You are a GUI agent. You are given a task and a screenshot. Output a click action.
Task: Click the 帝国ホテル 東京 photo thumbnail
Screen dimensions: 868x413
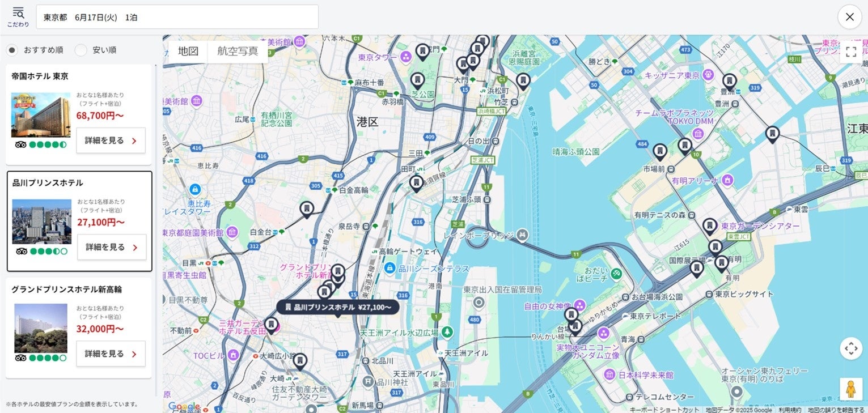pos(41,115)
